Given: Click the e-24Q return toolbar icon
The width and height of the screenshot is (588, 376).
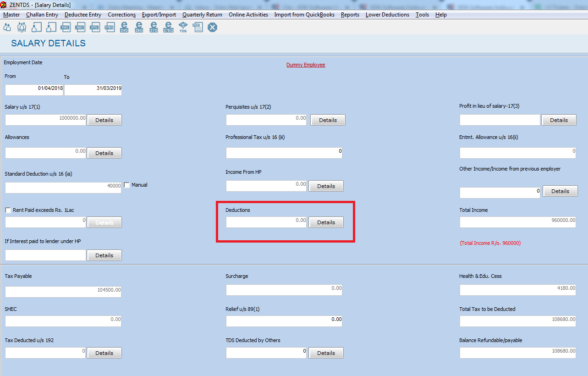Looking at the screenshot, I should tap(124, 28).
